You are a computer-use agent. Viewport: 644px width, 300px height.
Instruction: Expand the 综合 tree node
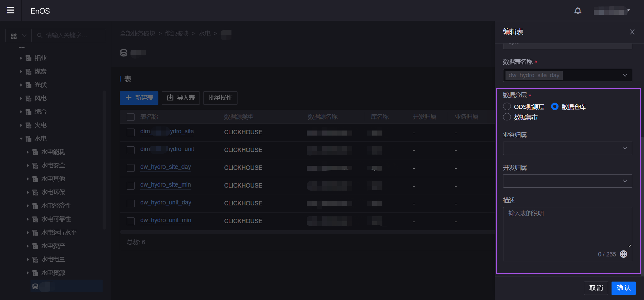pos(21,112)
